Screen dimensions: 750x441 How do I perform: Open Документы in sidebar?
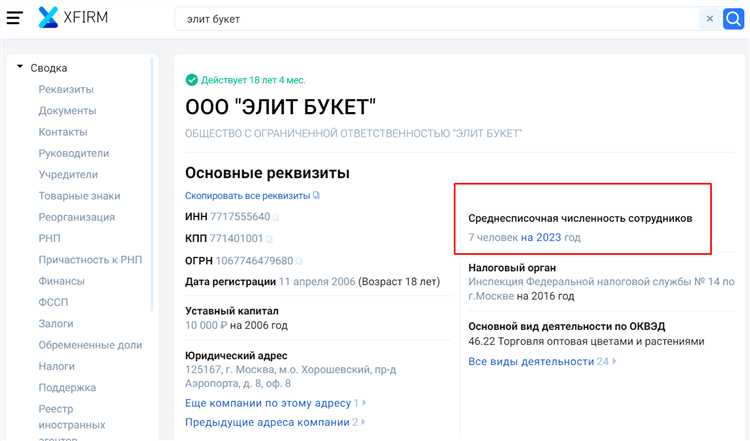[x=67, y=110]
